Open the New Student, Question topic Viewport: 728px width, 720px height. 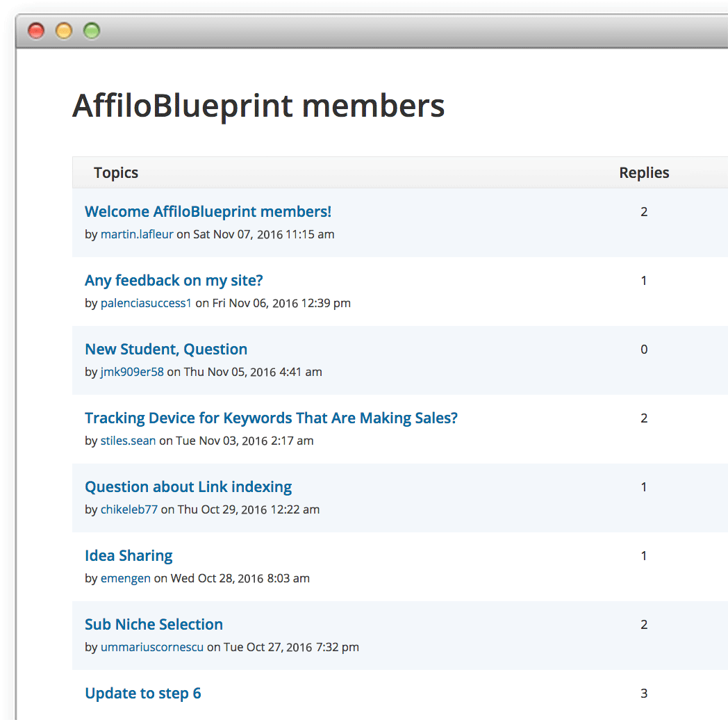point(166,350)
